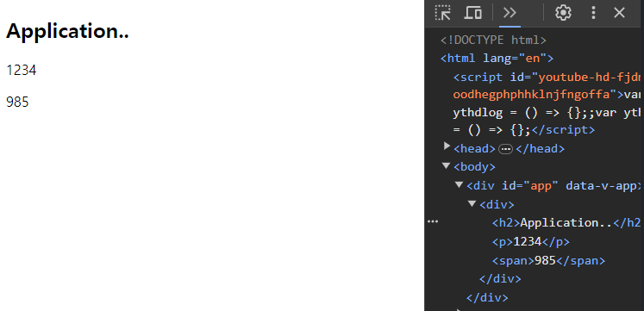Click the Application.. heading on page
644x311 pixels.
(67, 31)
